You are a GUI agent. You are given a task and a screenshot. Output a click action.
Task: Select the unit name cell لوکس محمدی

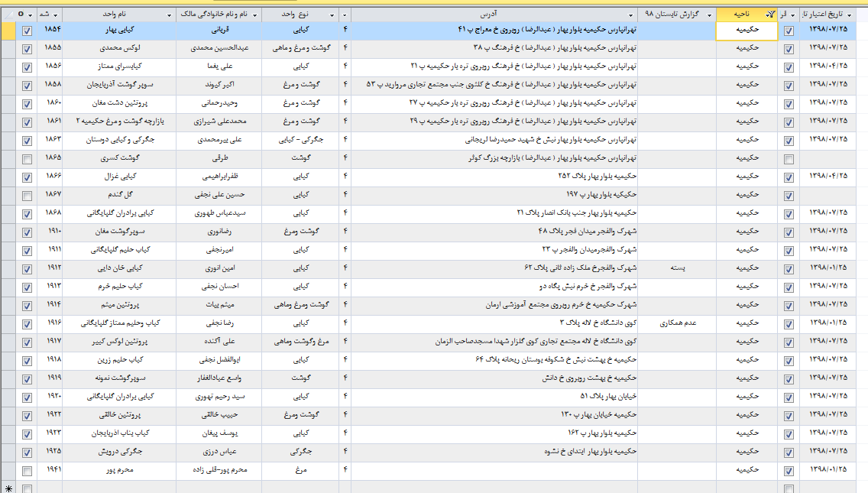pos(119,48)
